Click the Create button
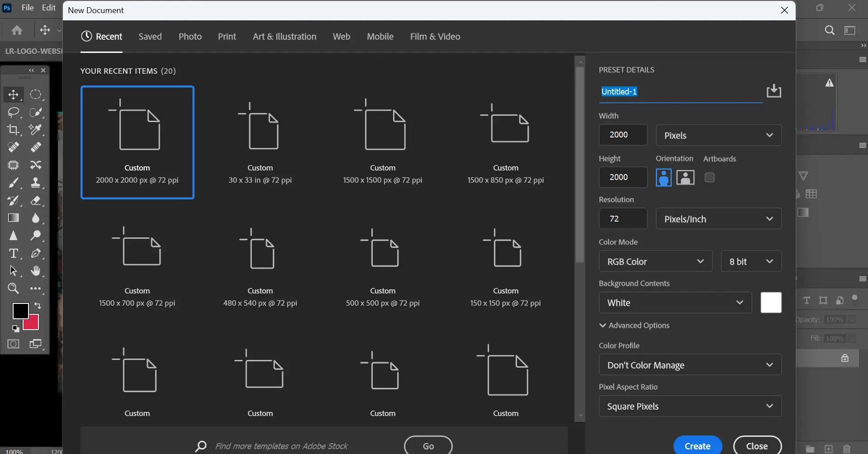The width and height of the screenshot is (868, 454). click(697, 446)
